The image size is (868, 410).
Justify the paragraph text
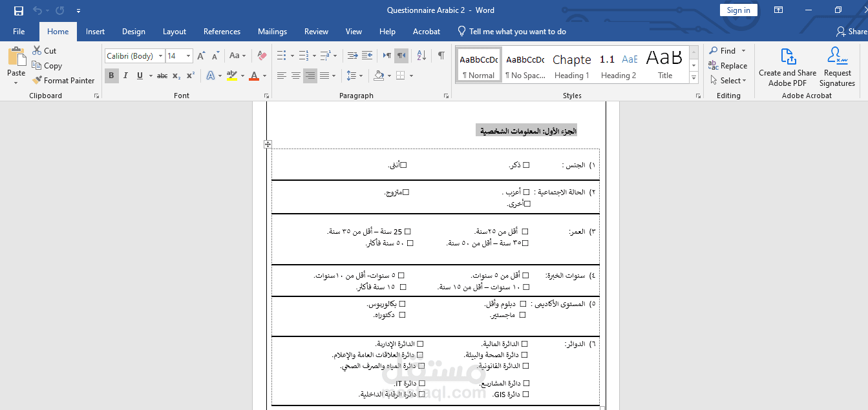(x=324, y=76)
